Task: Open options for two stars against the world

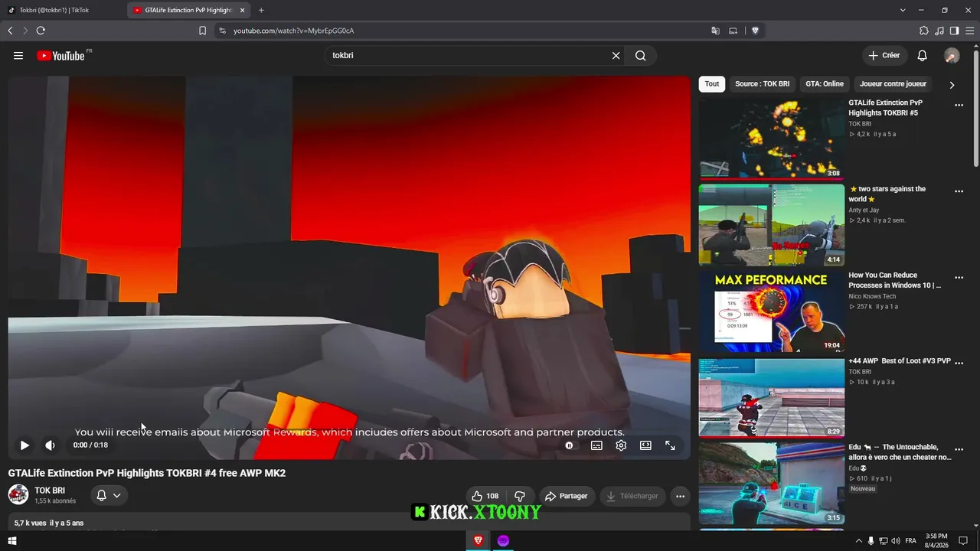Action: point(959,192)
